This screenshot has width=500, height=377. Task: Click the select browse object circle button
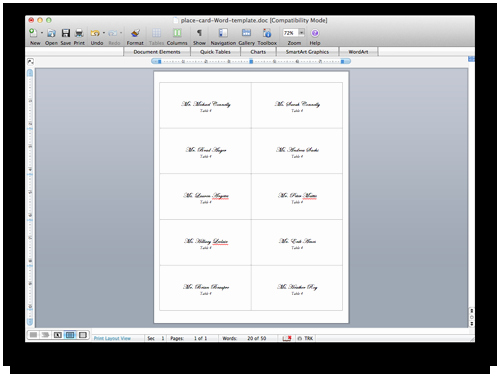coord(472,317)
